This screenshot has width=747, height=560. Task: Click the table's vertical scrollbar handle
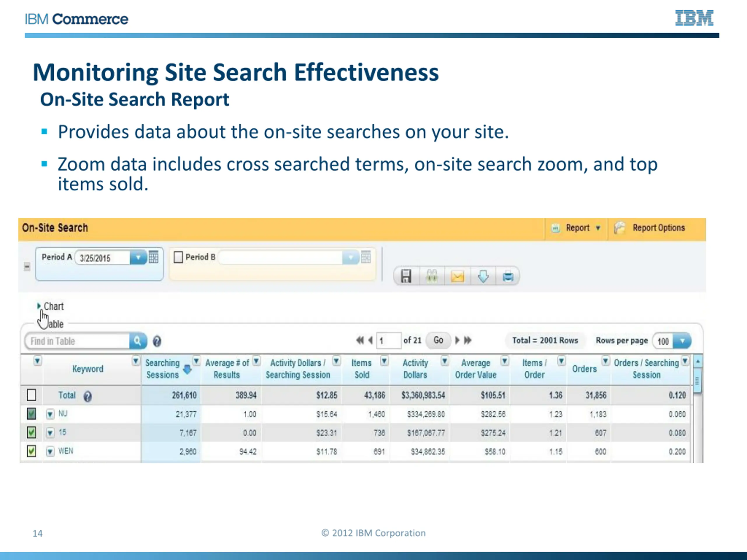(x=697, y=381)
